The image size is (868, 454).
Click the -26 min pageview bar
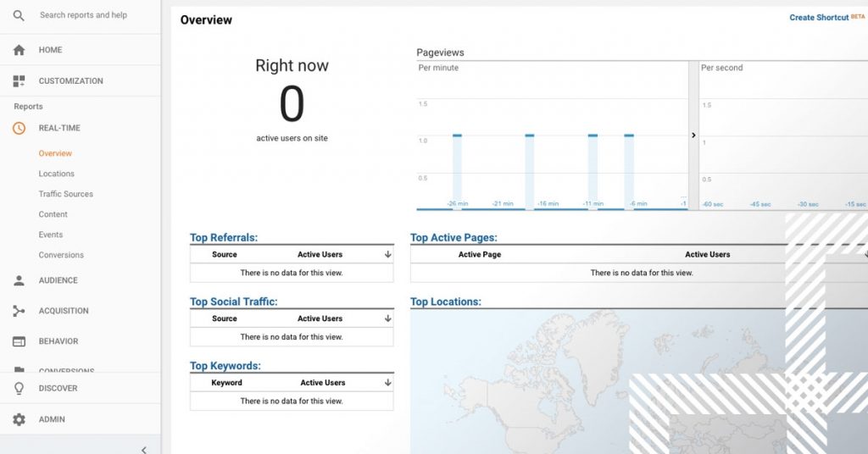(x=457, y=171)
